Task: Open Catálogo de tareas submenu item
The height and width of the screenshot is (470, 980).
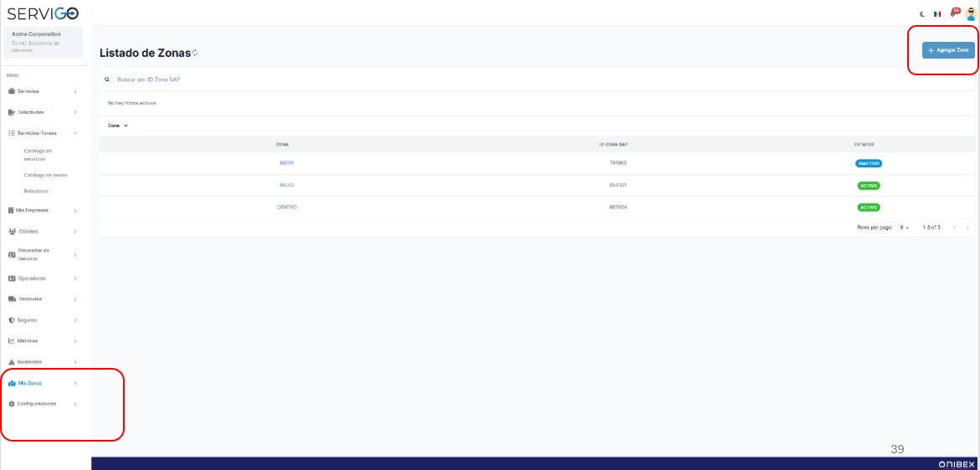Action: tap(46, 176)
